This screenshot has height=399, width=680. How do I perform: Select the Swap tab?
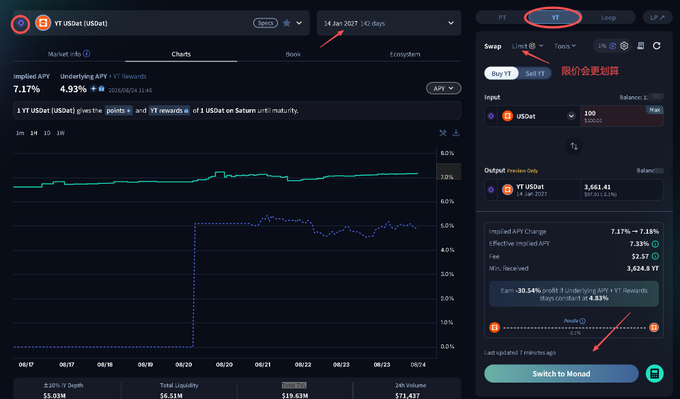493,46
